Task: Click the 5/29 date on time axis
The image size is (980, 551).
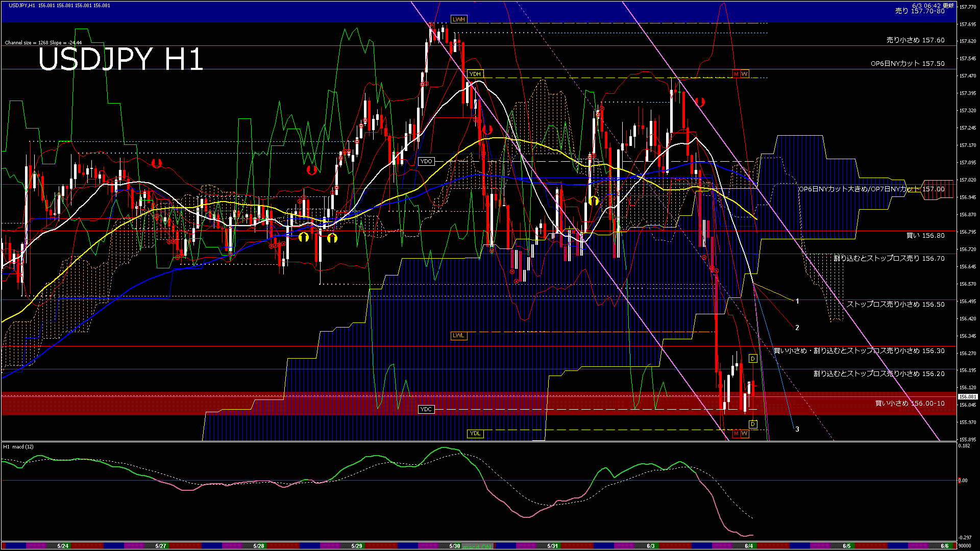Action: [357, 546]
